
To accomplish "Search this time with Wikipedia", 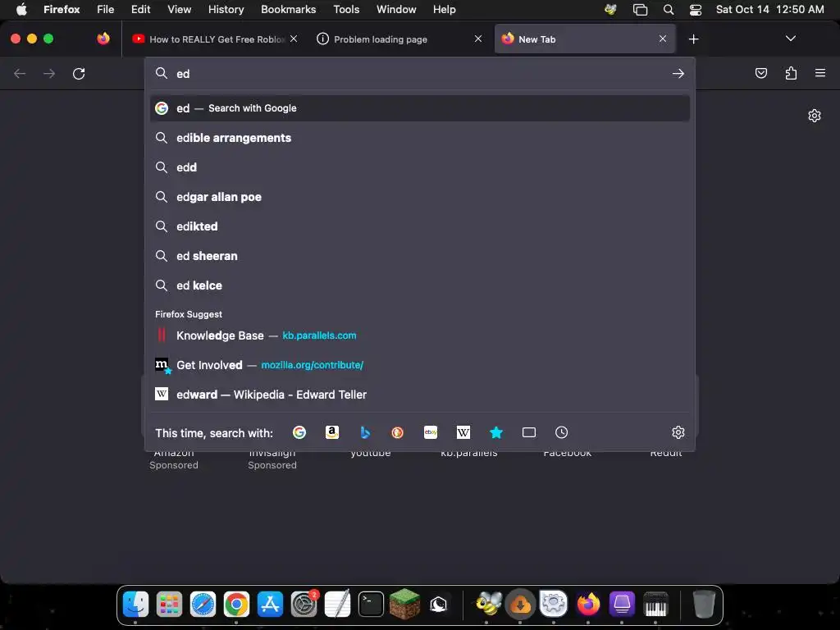I will click(463, 432).
